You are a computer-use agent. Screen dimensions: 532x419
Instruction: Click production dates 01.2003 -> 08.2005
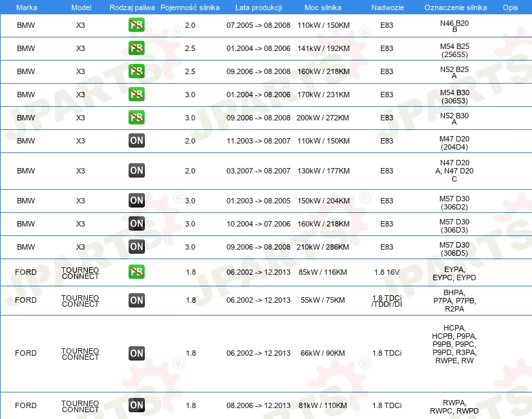click(x=259, y=201)
